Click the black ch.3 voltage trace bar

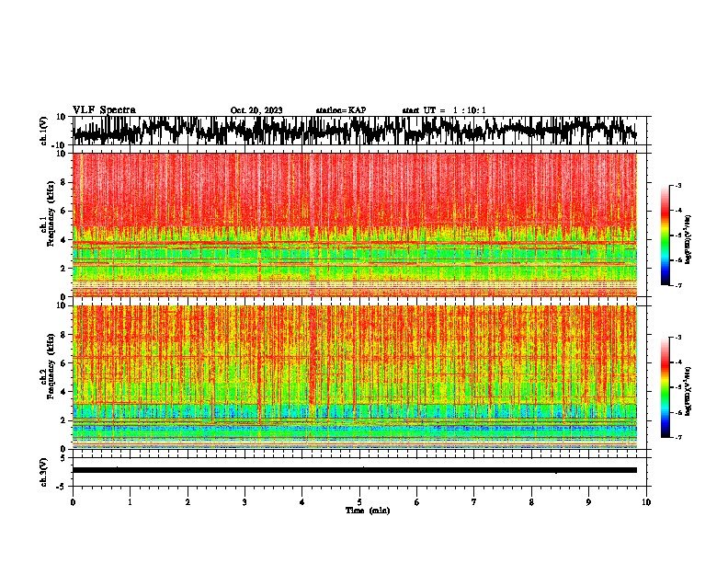pos(355,470)
